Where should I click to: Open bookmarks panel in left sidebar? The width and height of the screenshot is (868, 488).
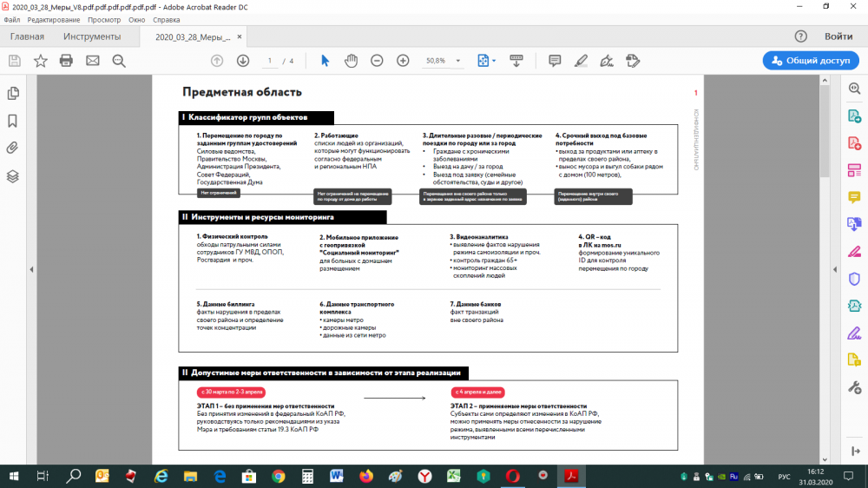(13, 121)
